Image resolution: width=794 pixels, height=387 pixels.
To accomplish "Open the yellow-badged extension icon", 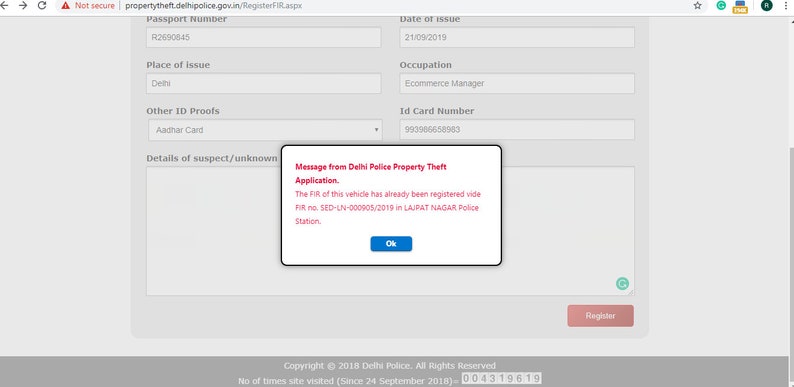I will [740, 7].
